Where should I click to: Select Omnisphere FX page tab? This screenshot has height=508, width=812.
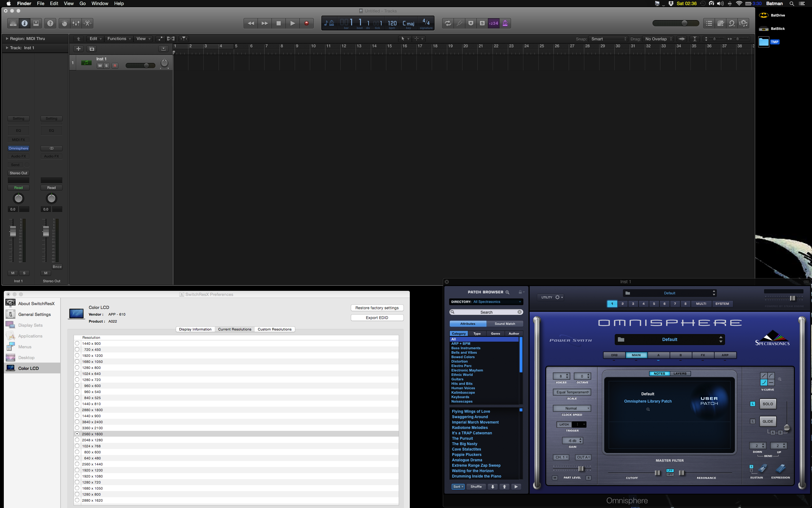[703, 355]
